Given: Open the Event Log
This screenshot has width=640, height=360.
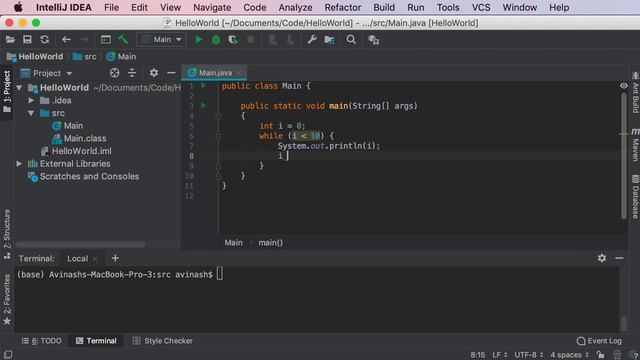Looking at the screenshot, I should 599,340.
